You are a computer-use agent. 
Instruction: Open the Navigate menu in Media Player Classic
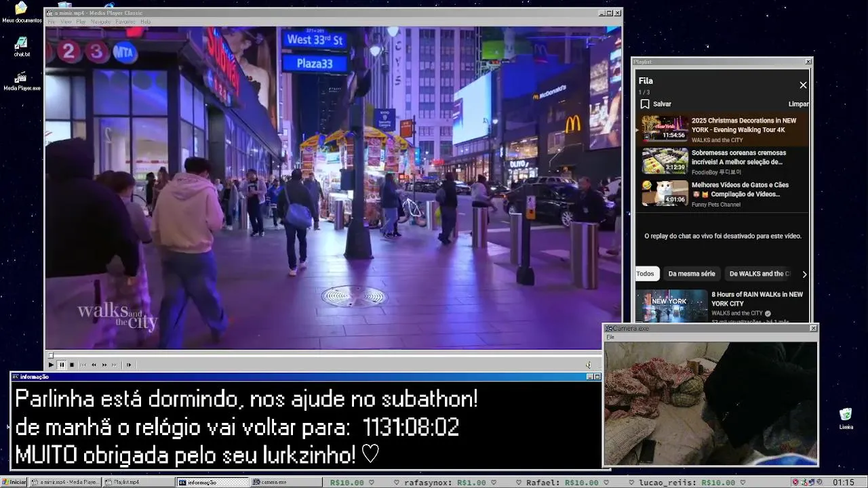(x=100, y=22)
